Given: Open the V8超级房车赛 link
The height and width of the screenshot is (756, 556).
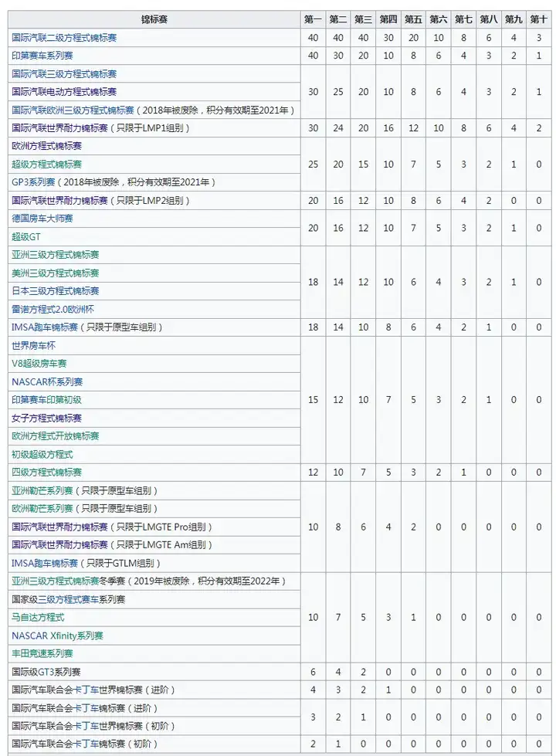Looking at the screenshot, I should (x=39, y=364).
